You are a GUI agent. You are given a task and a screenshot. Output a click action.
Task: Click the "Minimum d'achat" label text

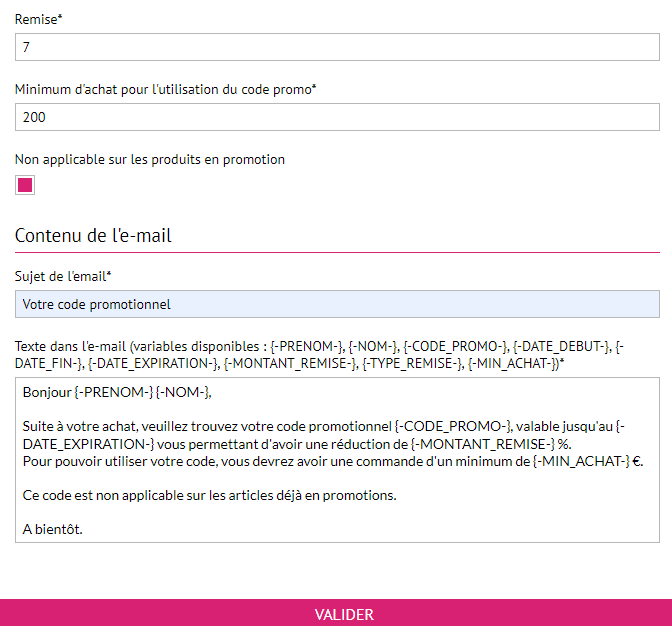coord(163,89)
